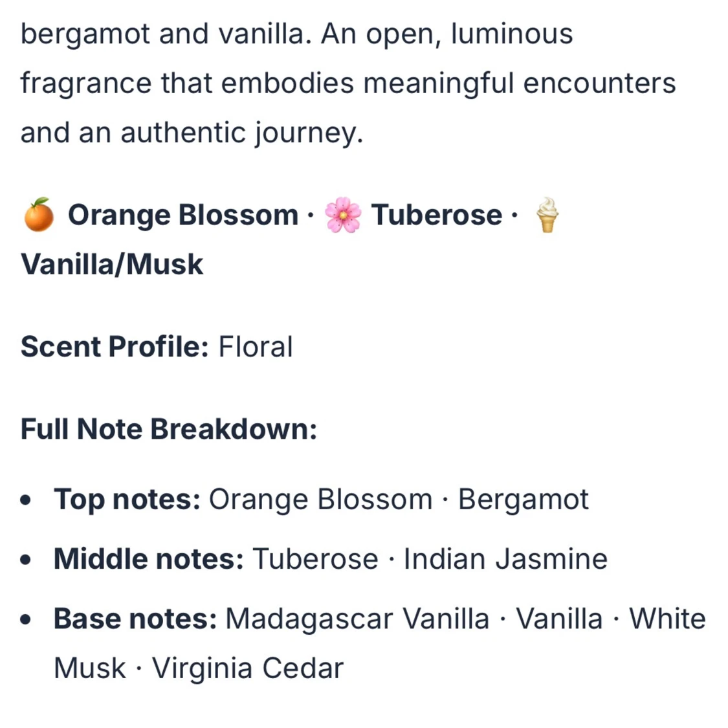Click the bold Vanilla/Musk text
Viewport: 728px width, 728px height.
[x=112, y=264]
